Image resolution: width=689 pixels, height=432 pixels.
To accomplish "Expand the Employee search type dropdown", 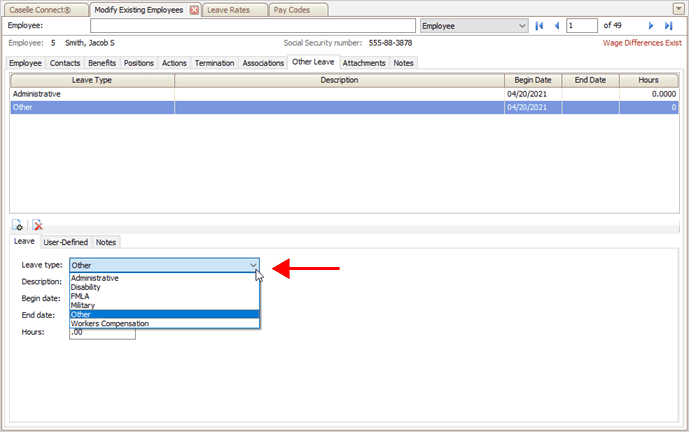I will (522, 25).
